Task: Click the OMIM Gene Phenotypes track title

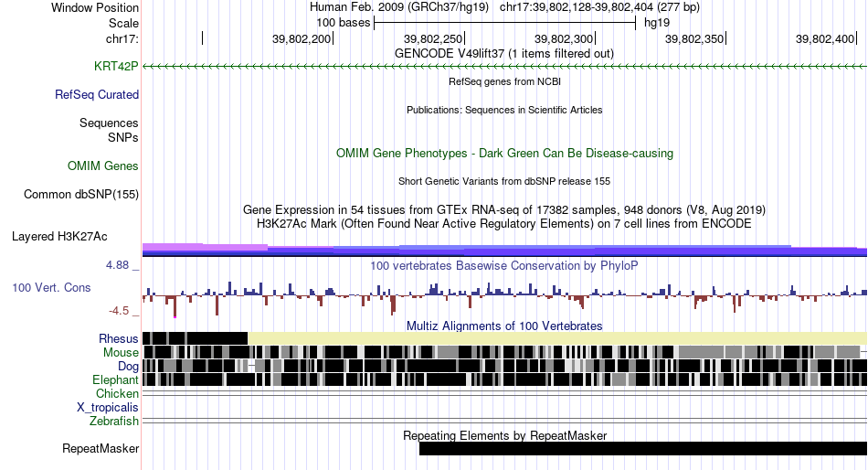Action: pos(504,153)
